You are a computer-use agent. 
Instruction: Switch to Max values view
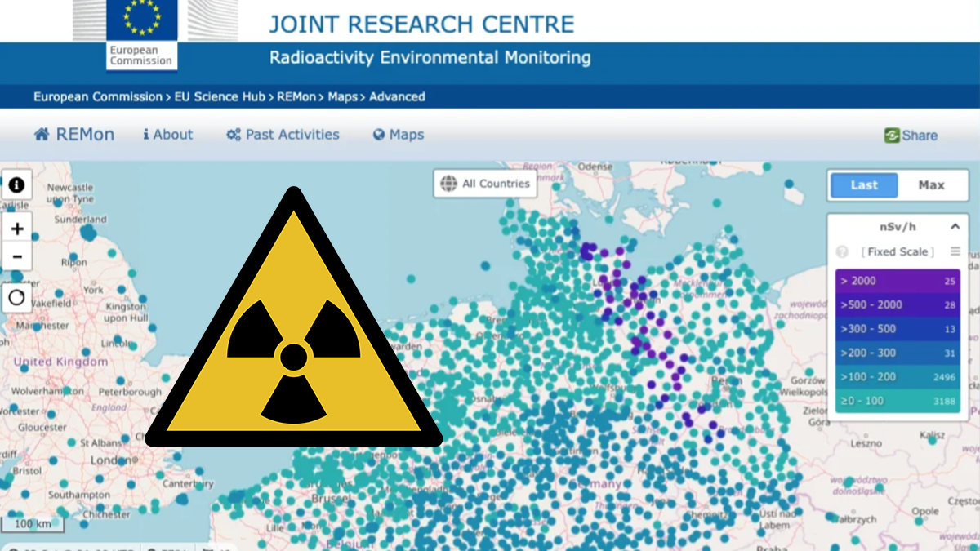[x=931, y=185]
